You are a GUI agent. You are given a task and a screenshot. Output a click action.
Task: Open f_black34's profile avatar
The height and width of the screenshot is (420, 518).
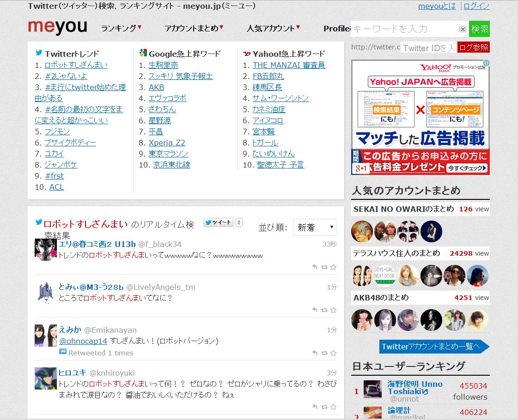[x=46, y=249]
